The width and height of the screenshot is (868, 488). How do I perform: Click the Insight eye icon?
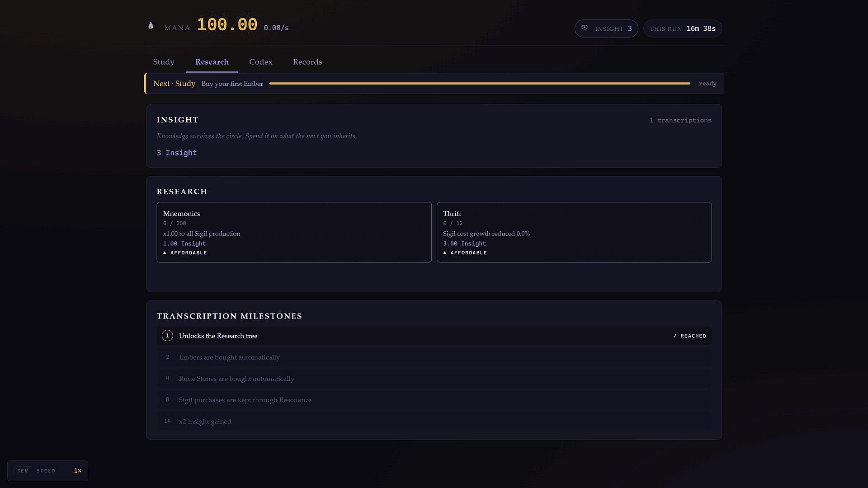pyautogui.click(x=585, y=28)
